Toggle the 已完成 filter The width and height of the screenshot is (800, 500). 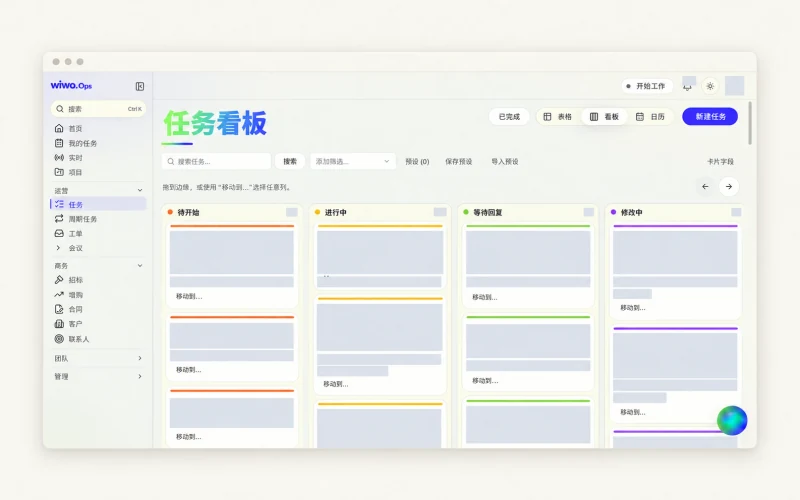(509, 117)
